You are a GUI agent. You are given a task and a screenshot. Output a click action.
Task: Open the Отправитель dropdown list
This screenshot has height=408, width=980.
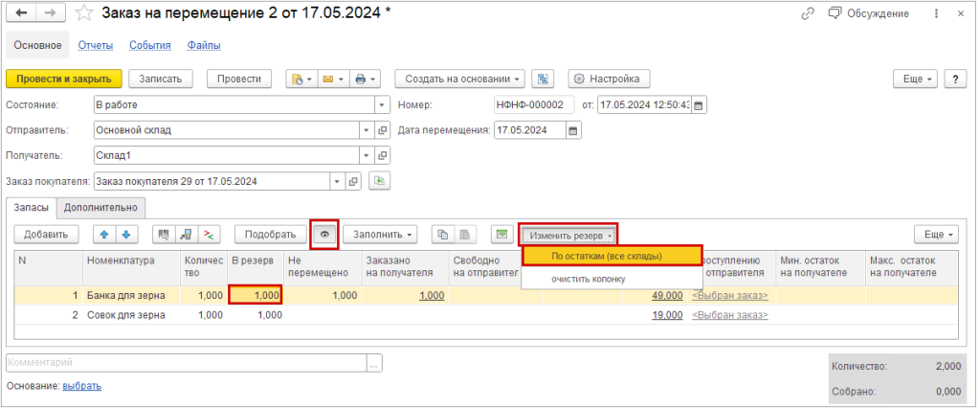click(366, 130)
